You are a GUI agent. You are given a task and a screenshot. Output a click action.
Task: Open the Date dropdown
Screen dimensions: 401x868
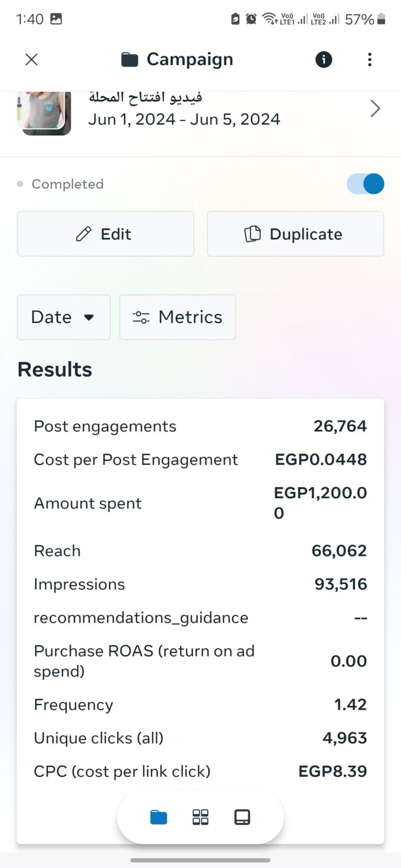point(64,317)
